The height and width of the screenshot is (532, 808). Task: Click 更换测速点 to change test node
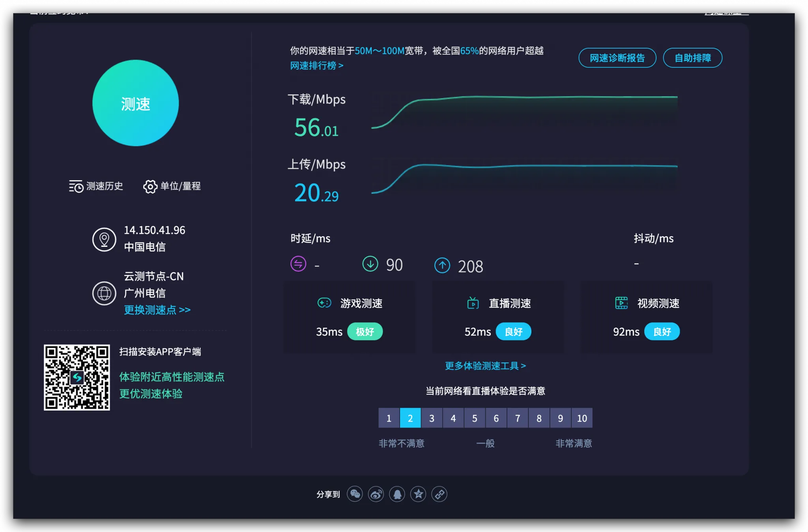tap(157, 310)
